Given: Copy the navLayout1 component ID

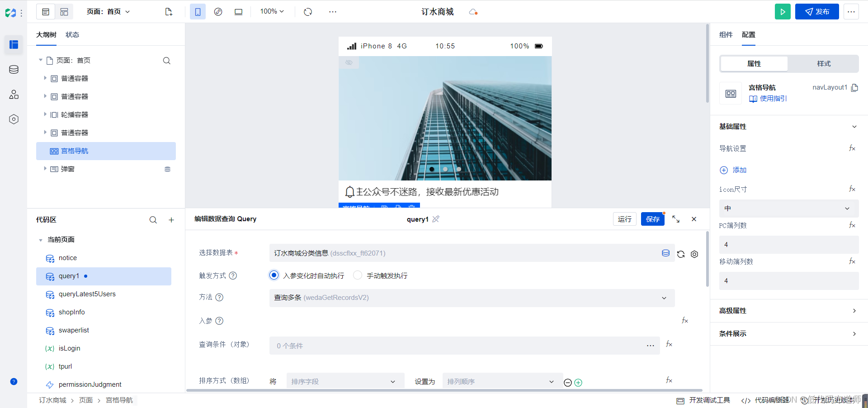Looking at the screenshot, I should (854, 88).
